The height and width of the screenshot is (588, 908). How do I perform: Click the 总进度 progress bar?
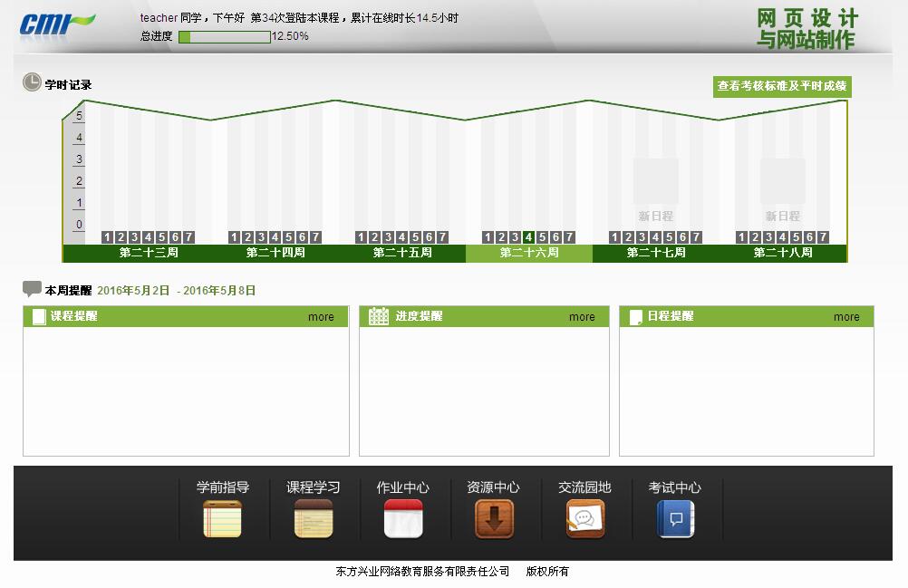(x=225, y=37)
